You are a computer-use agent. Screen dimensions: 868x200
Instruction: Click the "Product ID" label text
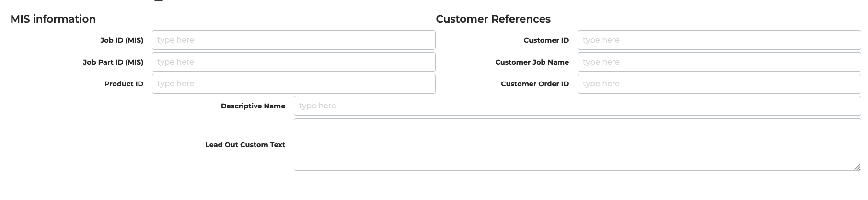click(124, 84)
